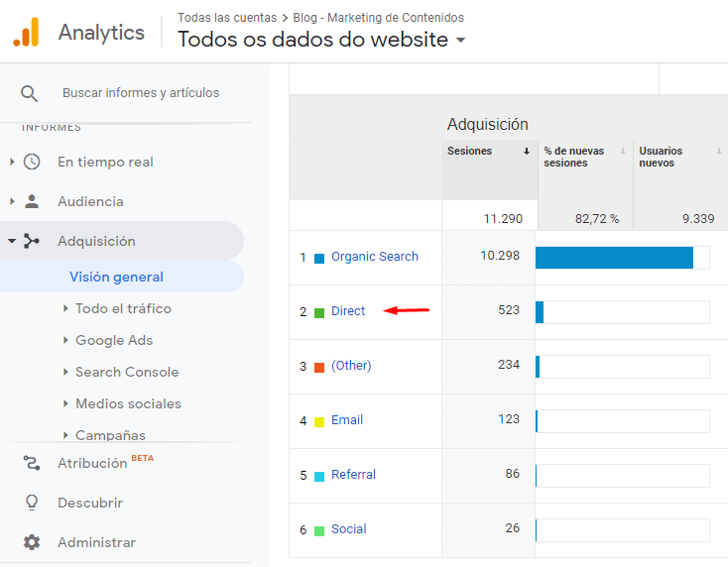Click the person icon for Audiencia

[32, 201]
